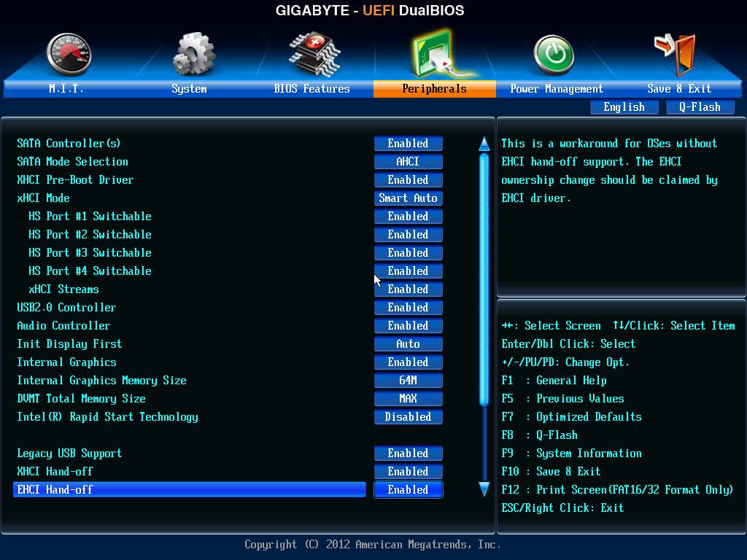
Task: Open Intel(R) Rapid Start Technology Disabled option
Action: pos(409,416)
